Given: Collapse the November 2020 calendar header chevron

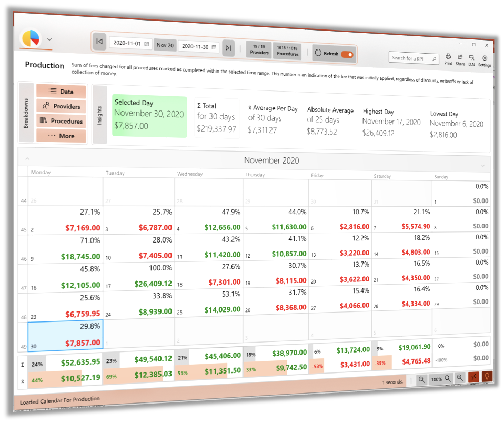Looking at the screenshot, I should coord(27,158).
